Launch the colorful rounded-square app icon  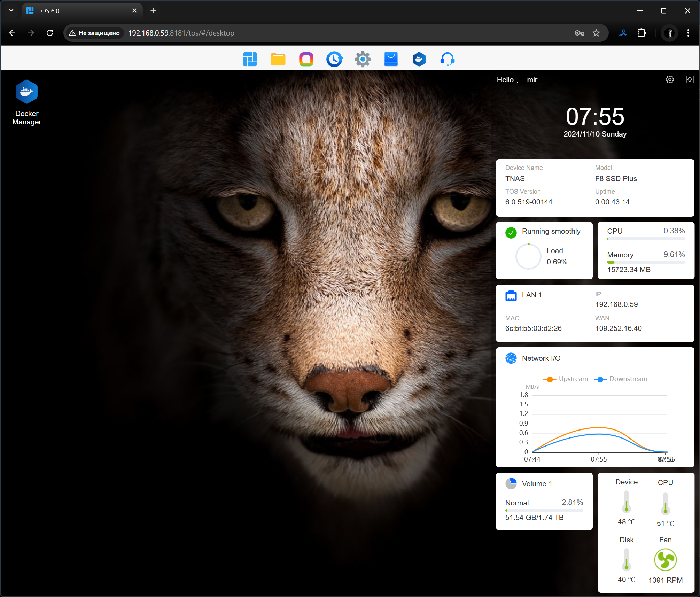click(306, 59)
